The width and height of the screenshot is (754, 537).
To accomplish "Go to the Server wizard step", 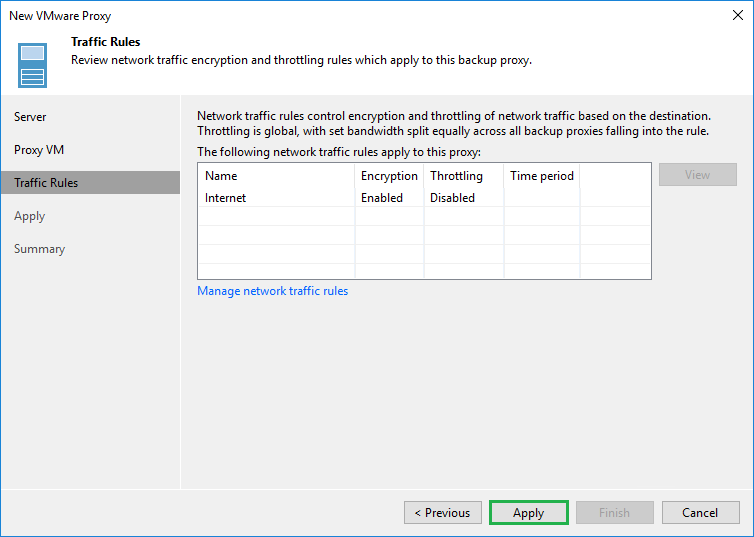I will tap(30, 117).
